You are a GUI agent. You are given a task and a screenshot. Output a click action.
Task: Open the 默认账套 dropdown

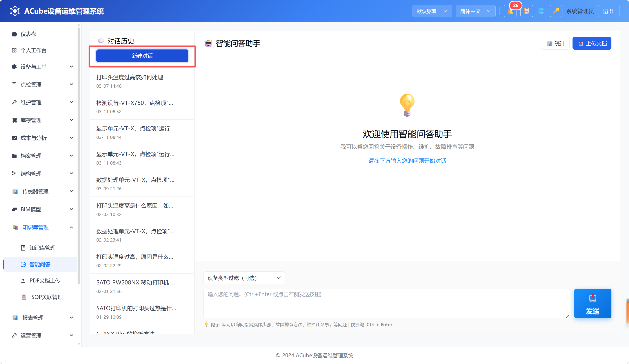click(432, 11)
